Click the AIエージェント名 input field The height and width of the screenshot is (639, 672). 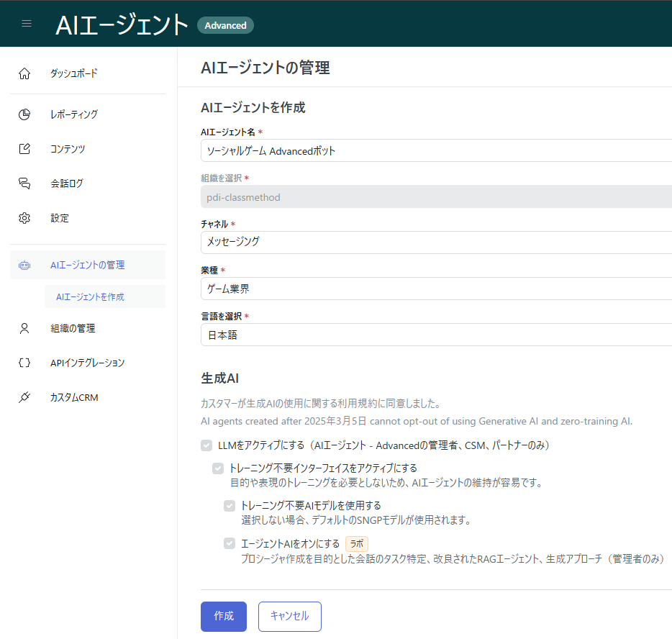[432, 150]
